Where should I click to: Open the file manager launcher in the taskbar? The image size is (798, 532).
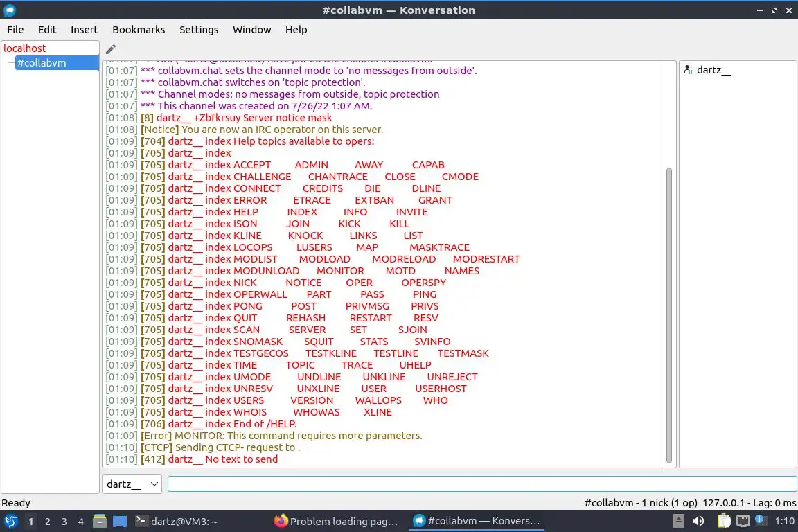coord(100,522)
